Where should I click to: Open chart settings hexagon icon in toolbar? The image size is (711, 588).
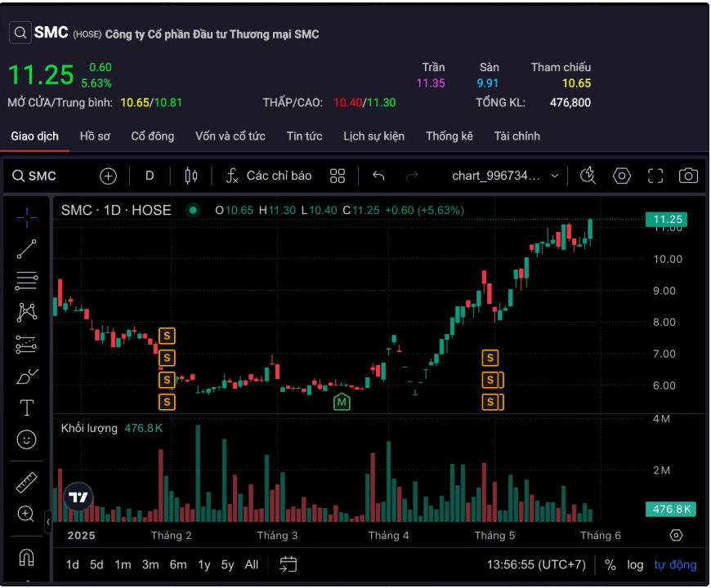622,176
